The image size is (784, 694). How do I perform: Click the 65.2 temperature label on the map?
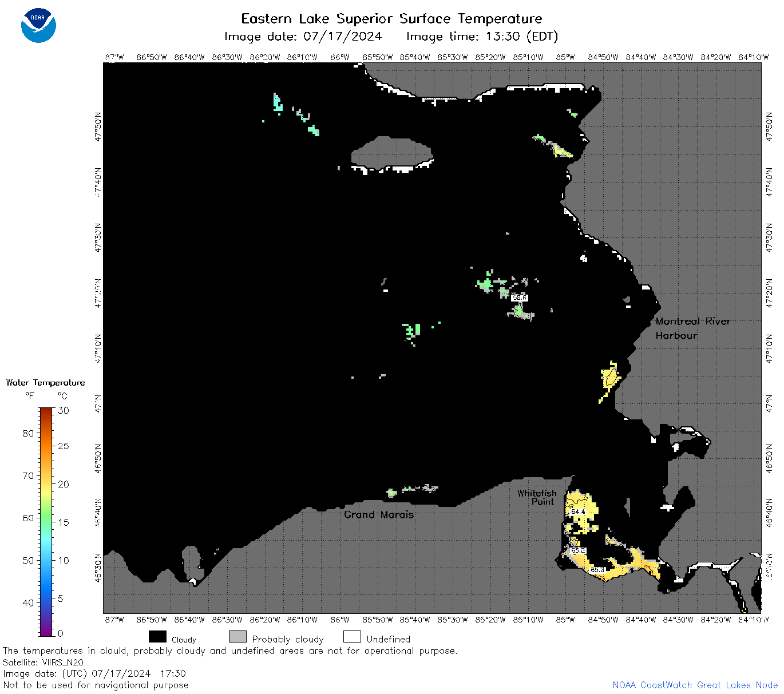[x=578, y=550]
